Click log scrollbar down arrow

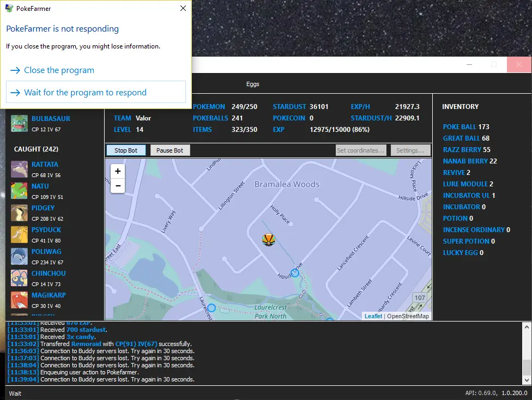click(x=527, y=380)
